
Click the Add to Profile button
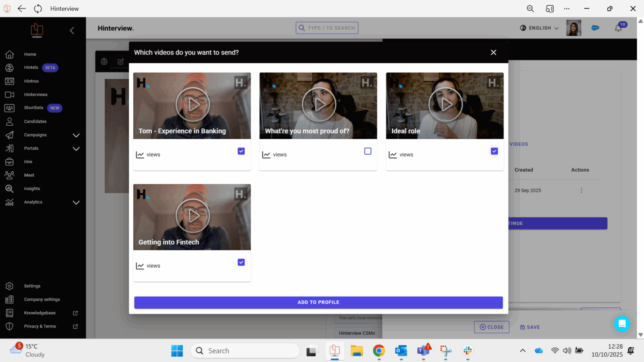[x=318, y=302]
